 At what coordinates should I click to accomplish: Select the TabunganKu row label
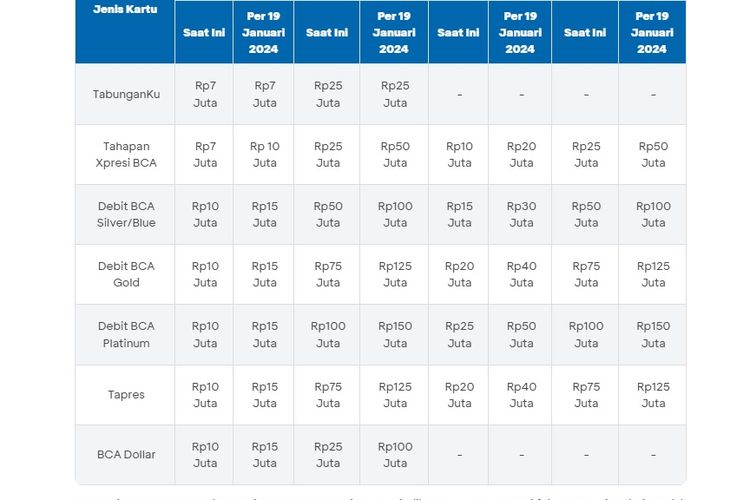click(125, 94)
